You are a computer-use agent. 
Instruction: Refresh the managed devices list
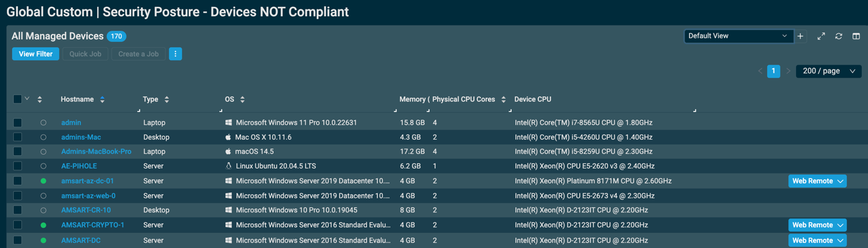pos(839,36)
